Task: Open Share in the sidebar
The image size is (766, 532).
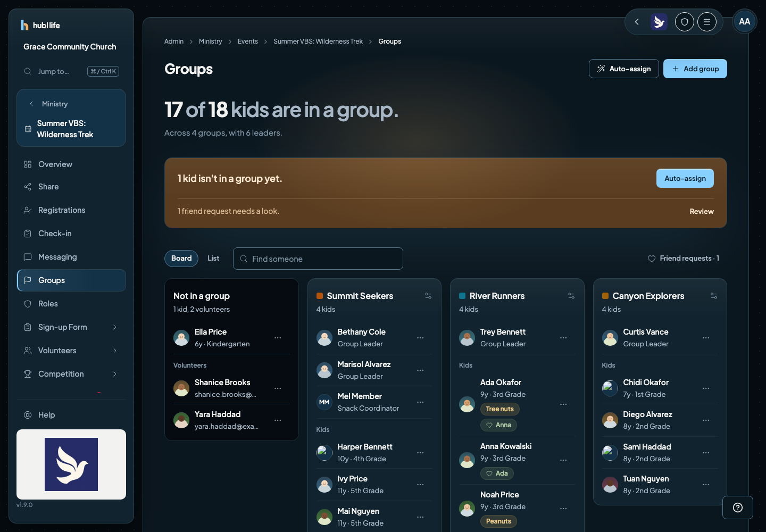Action: point(71,187)
